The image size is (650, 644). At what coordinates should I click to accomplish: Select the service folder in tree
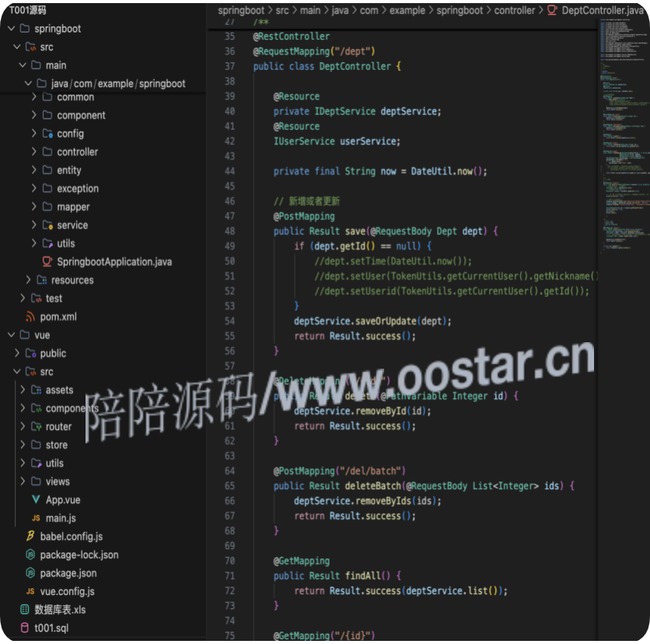click(72, 226)
